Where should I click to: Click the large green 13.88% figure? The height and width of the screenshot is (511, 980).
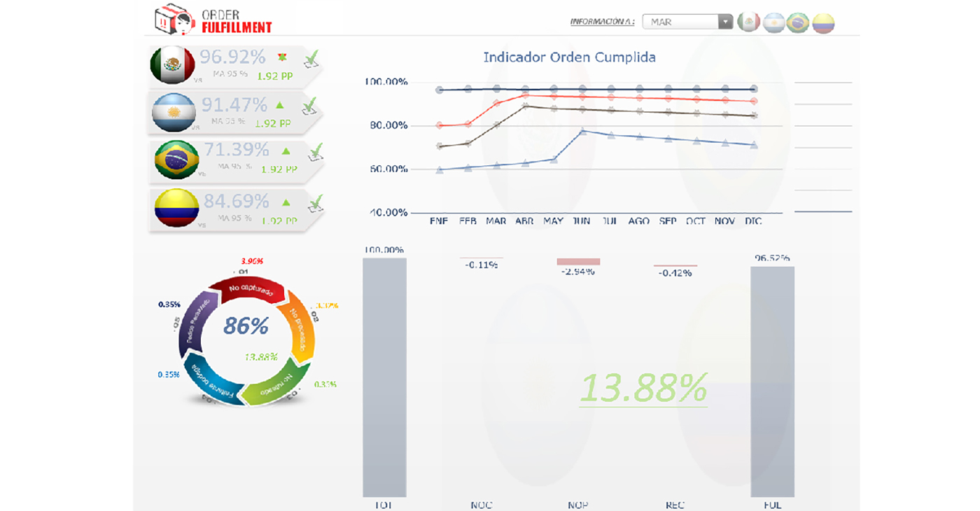[643, 387]
